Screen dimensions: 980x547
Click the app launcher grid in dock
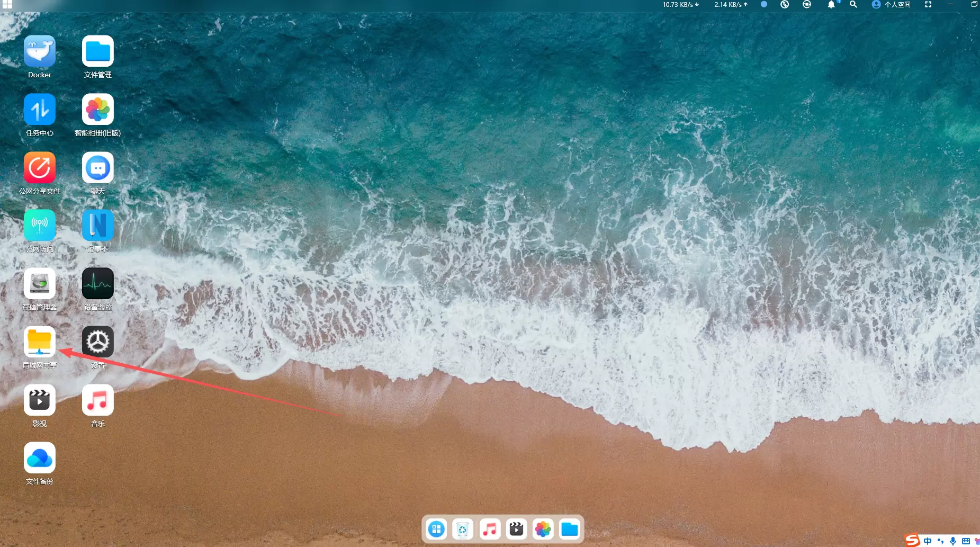coord(436,529)
